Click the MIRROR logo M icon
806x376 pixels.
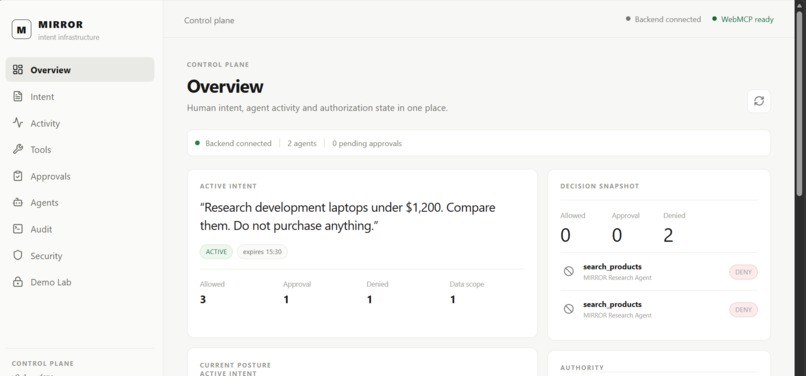(x=21, y=30)
